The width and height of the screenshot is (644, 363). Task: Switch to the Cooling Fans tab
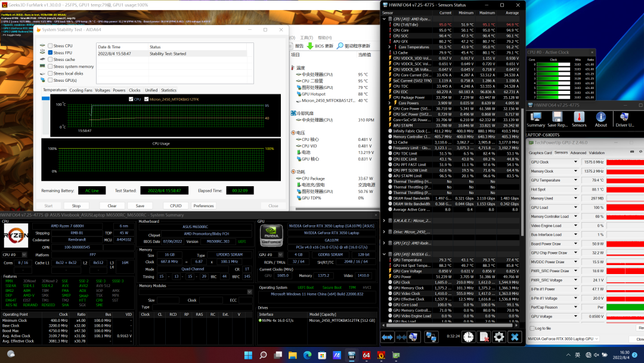click(80, 90)
